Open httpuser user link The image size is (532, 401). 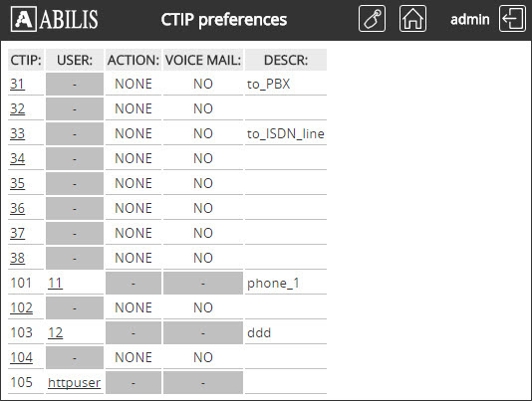pos(74,382)
